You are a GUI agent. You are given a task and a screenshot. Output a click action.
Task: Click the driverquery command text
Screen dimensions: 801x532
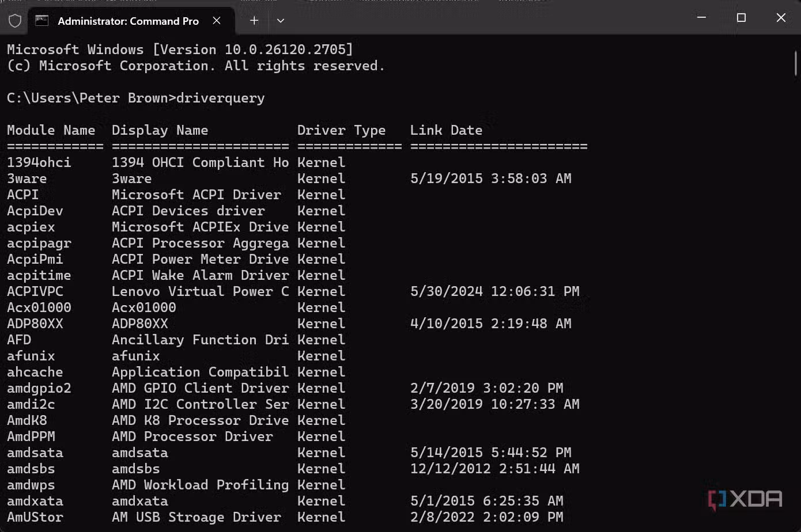222,98
